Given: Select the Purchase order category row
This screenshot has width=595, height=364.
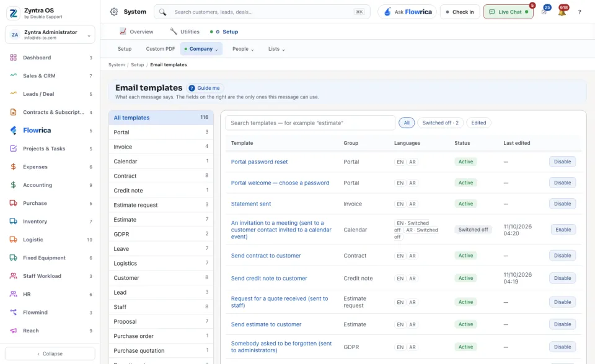Looking at the screenshot, I should (161, 336).
